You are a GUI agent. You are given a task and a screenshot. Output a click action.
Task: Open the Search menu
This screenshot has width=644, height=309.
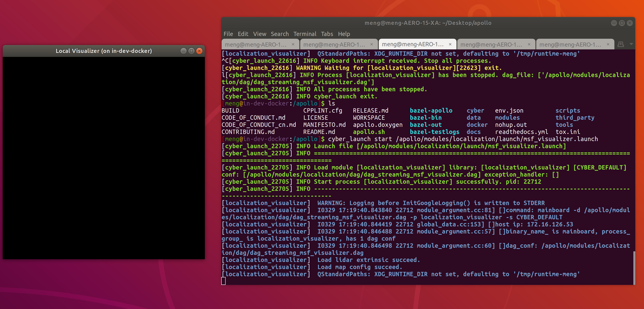click(279, 34)
